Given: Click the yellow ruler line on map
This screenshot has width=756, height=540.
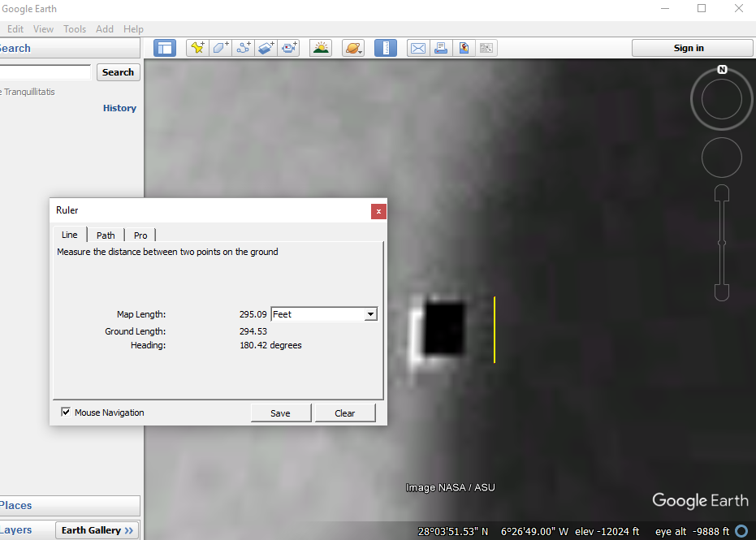Looking at the screenshot, I should point(495,330).
